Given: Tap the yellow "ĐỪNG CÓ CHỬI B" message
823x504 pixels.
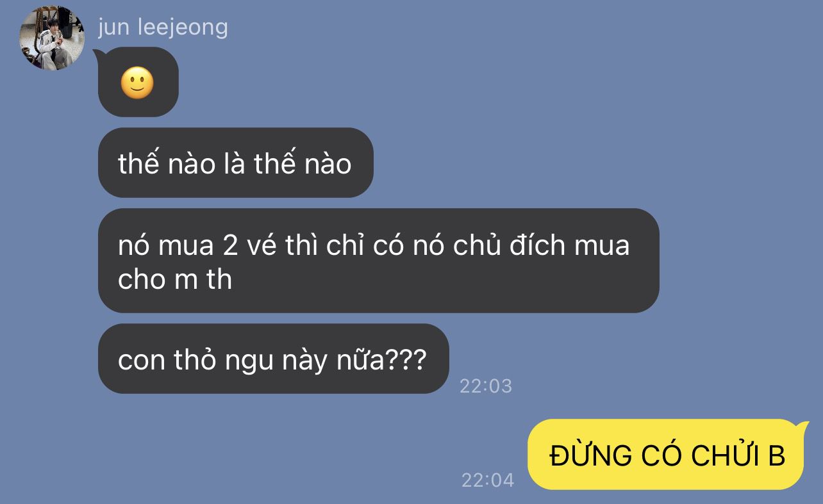Looking at the screenshot, I should 666,455.
